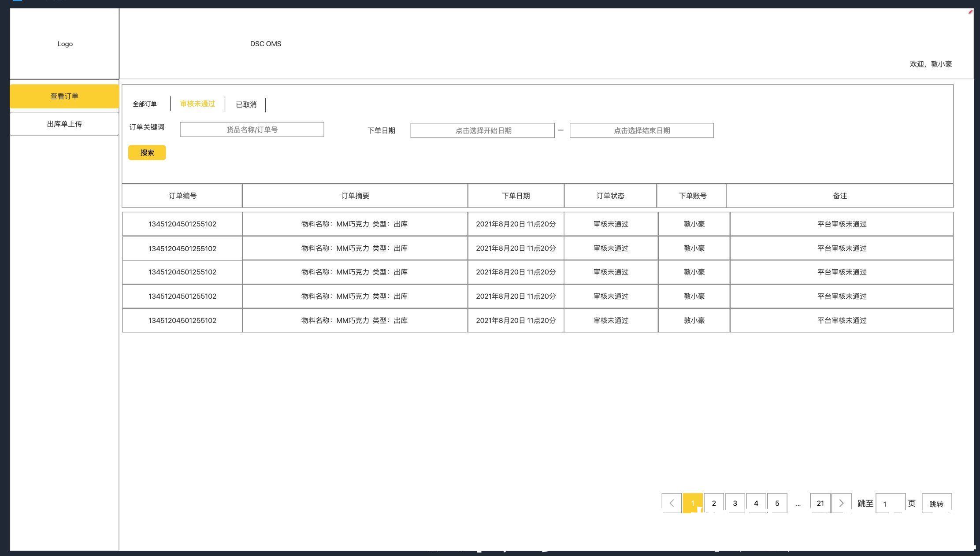The height and width of the screenshot is (556, 980).
Task: Select page 2 in pagination
Action: 714,503
